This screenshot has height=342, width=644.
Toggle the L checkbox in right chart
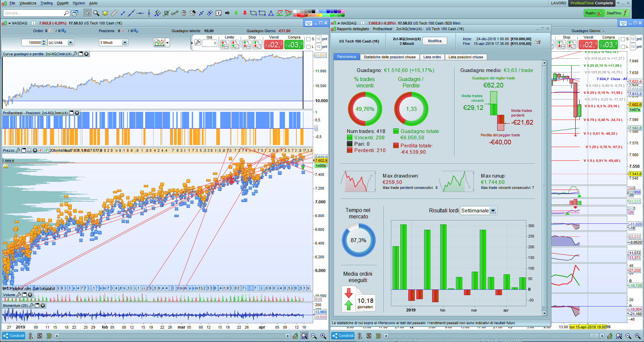pyautogui.click(x=623, y=47)
